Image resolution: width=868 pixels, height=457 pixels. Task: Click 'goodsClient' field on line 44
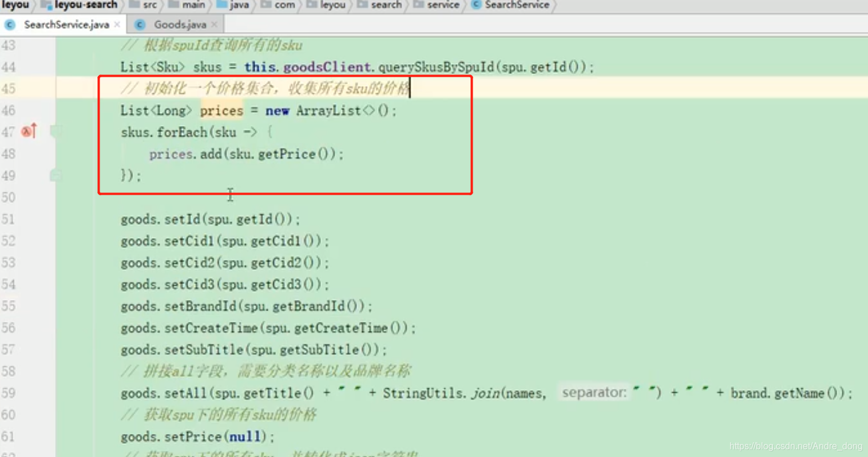327,67
